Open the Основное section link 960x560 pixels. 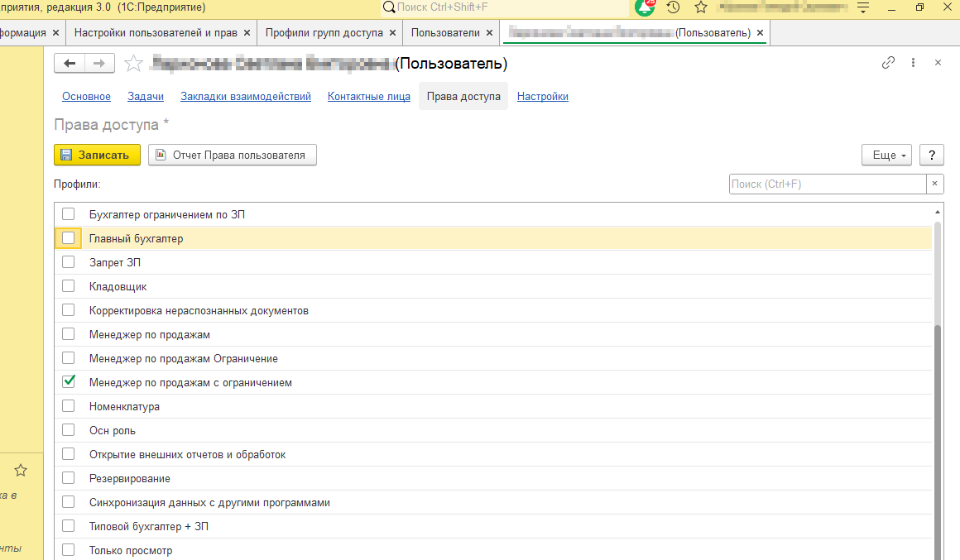(86, 96)
